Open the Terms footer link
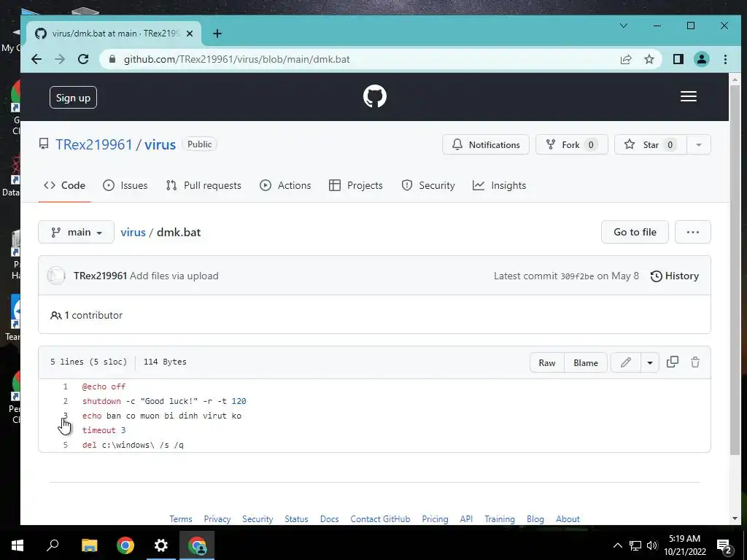The image size is (747, 560). [181, 518]
